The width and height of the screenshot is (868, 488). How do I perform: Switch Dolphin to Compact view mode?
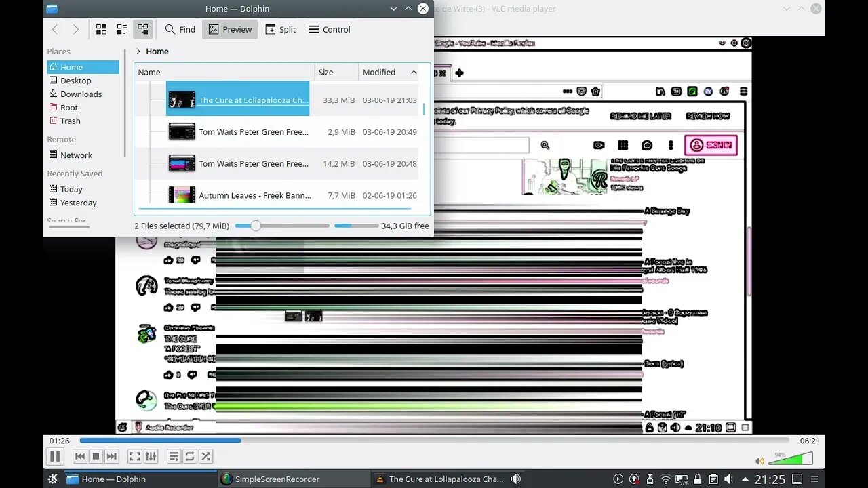pos(122,29)
